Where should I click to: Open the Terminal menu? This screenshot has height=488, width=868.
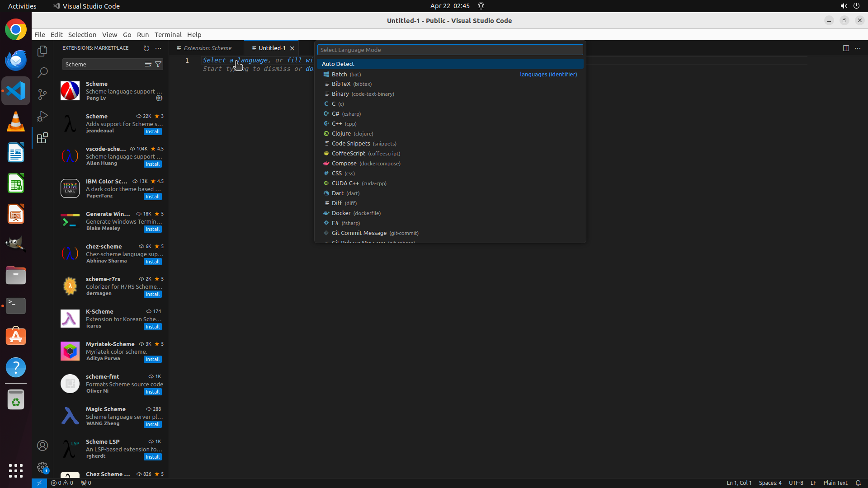click(168, 35)
